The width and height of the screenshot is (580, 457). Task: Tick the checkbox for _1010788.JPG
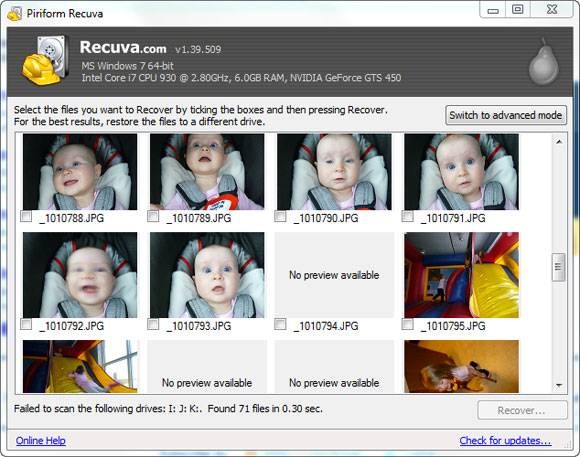tap(26, 216)
